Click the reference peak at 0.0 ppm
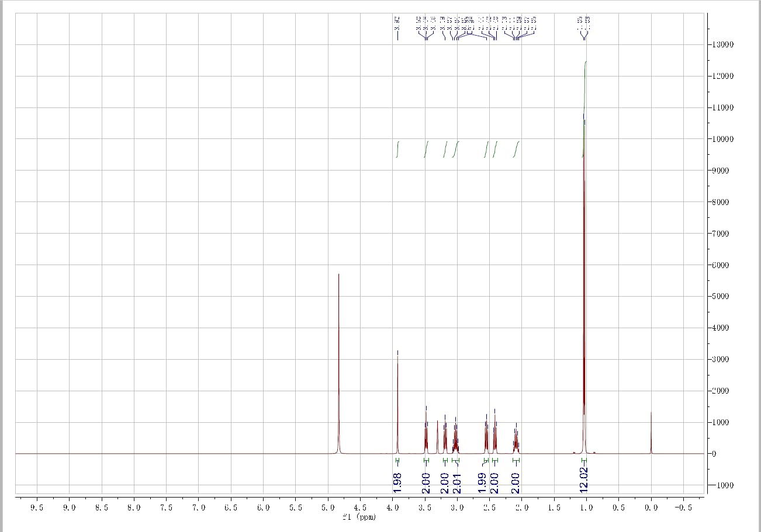This screenshot has height=532, width=761. pyautogui.click(x=651, y=432)
